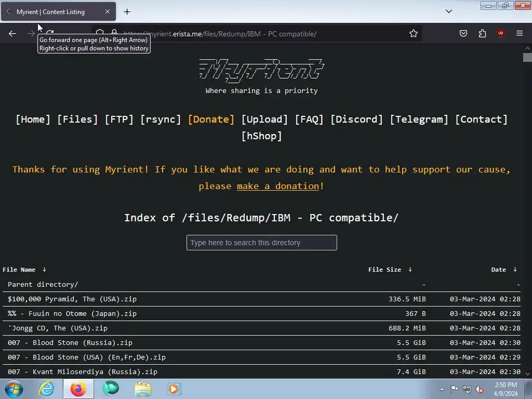532x399 pixels.
Task: Click the 'make a donation' link
Action: click(x=278, y=187)
